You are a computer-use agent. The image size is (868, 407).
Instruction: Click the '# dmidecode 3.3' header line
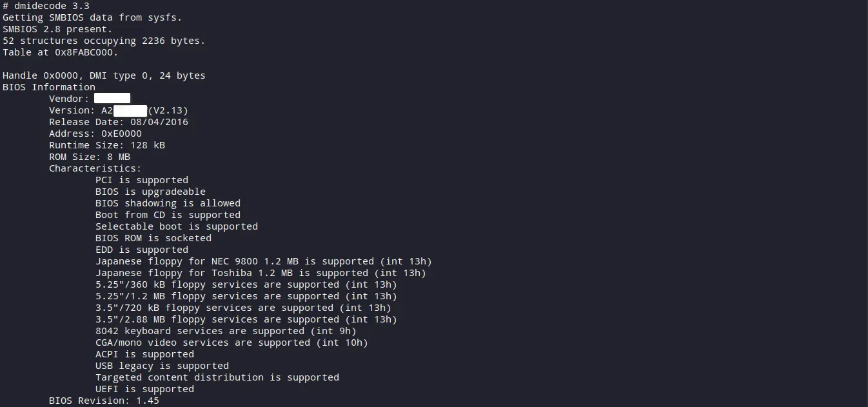point(46,6)
